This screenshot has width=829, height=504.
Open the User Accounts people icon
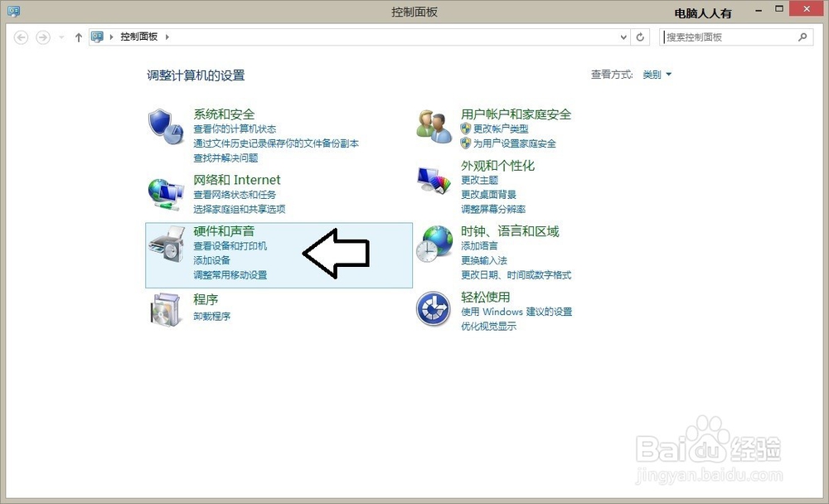click(434, 126)
